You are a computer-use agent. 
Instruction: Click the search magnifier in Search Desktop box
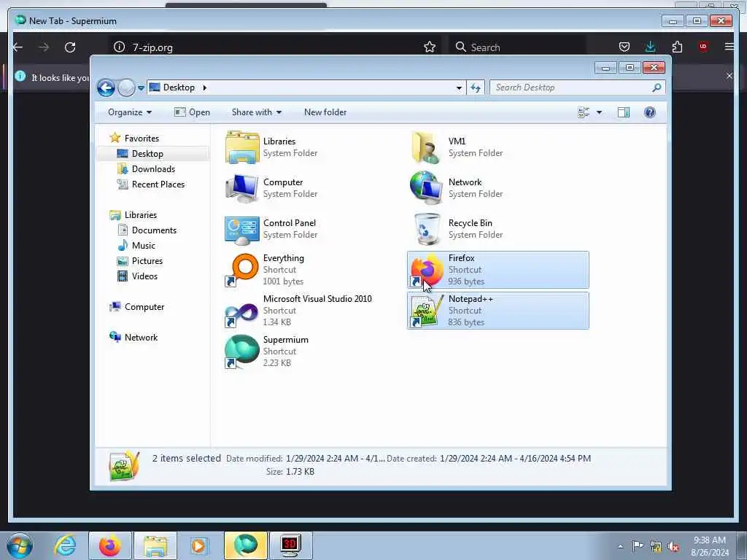[x=657, y=87]
